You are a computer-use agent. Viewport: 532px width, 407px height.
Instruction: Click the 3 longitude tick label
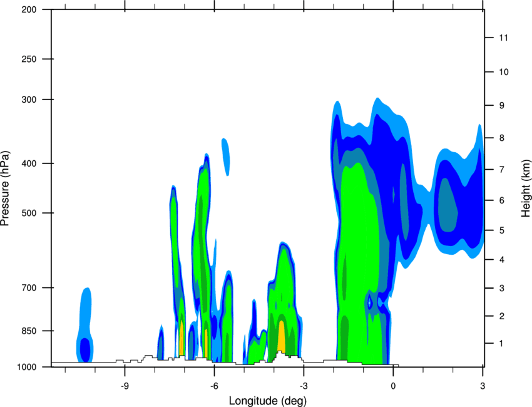coord(483,386)
